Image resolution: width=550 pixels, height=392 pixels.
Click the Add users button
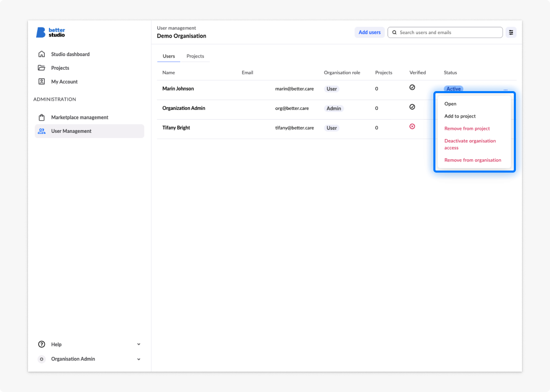point(369,32)
